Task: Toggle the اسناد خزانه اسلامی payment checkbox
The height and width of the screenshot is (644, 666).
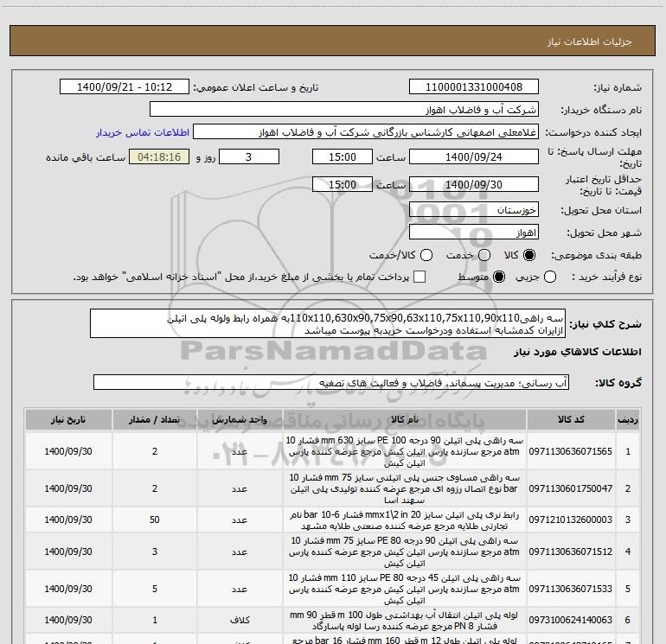Action: [x=419, y=277]
